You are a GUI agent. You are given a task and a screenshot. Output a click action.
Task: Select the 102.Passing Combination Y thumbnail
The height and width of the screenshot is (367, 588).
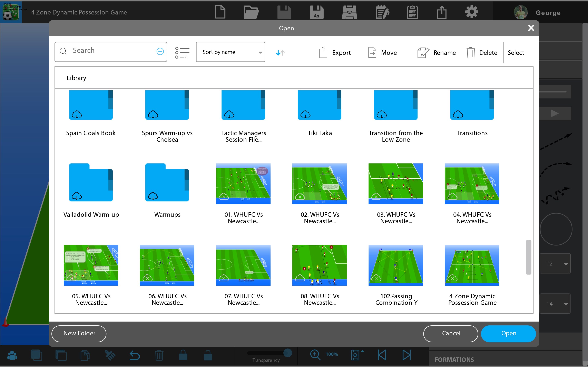[395, 265]
